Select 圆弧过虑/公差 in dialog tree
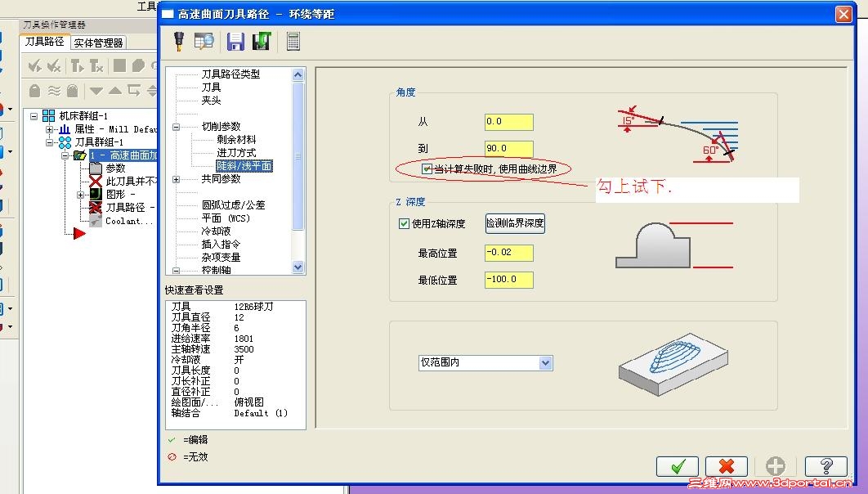This screenshot has width=868, height=494. click(233, 205)
